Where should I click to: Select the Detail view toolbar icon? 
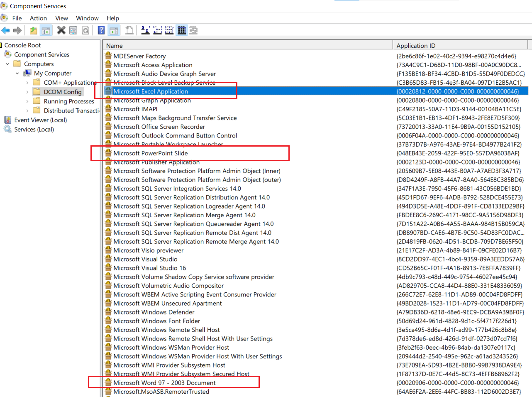coord(182,30)
